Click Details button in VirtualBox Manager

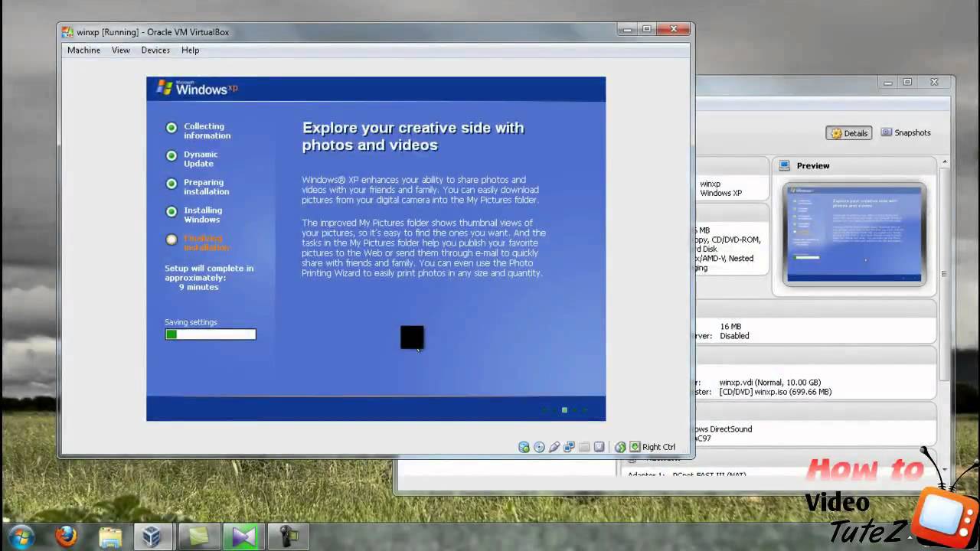pos(849,133)
